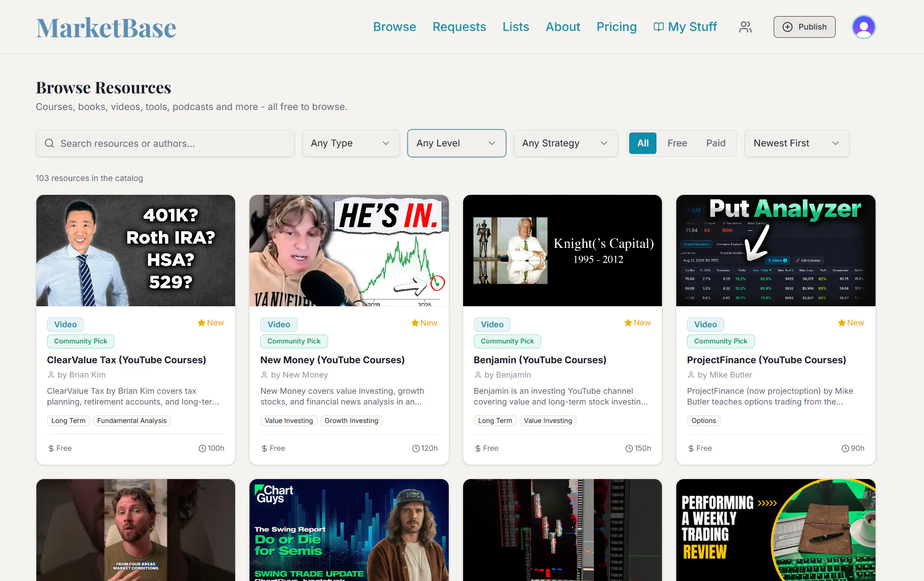Open My Stuff in the header
The height and width of the screenshot is (581, 924).
[x=685, y=27]
